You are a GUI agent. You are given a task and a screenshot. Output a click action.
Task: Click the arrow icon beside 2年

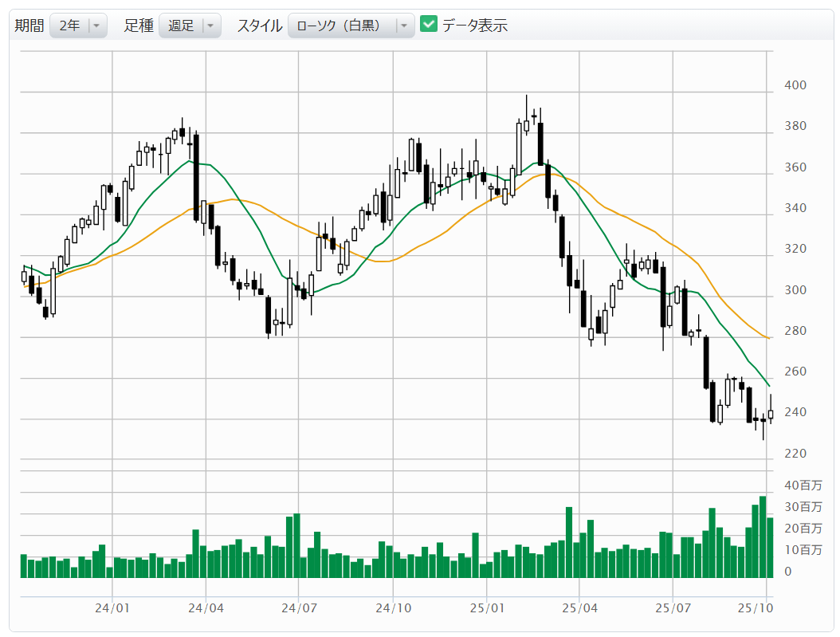click(x=96, y=26)
